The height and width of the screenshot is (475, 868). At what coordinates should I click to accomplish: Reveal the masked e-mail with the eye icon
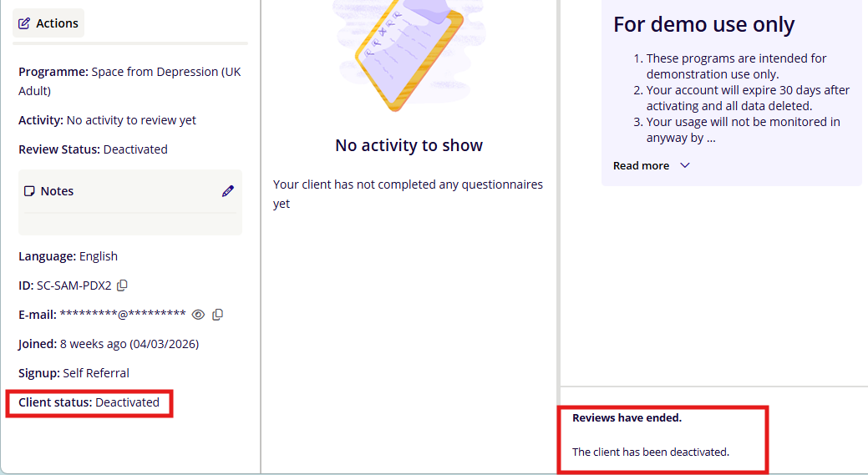(x=198, y=315)
